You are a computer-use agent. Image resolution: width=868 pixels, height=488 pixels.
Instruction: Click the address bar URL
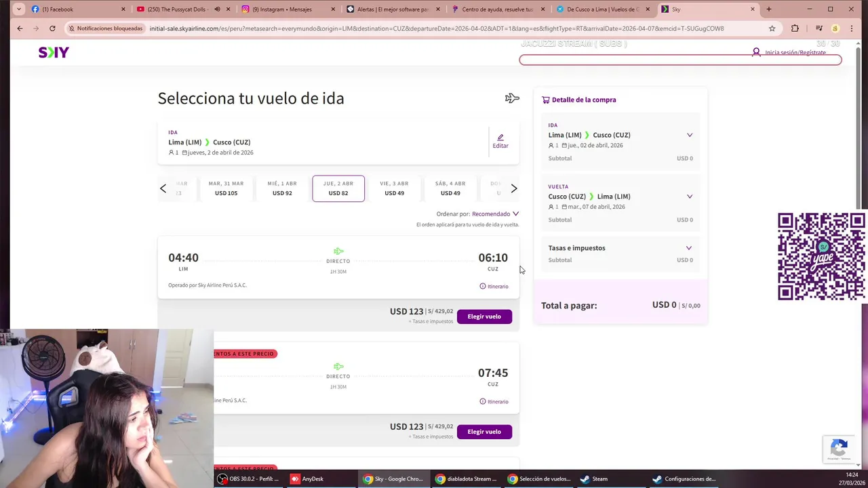(437, 28)
